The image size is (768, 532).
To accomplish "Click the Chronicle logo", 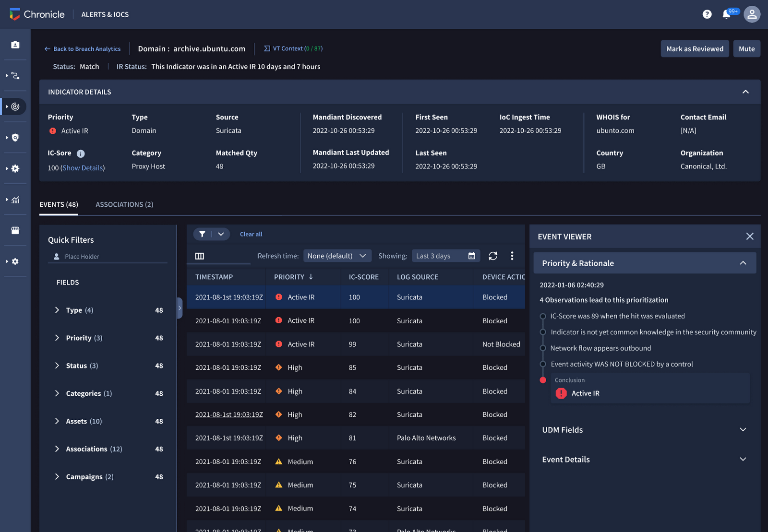I will pyautogui.click(x=37, y=14).
